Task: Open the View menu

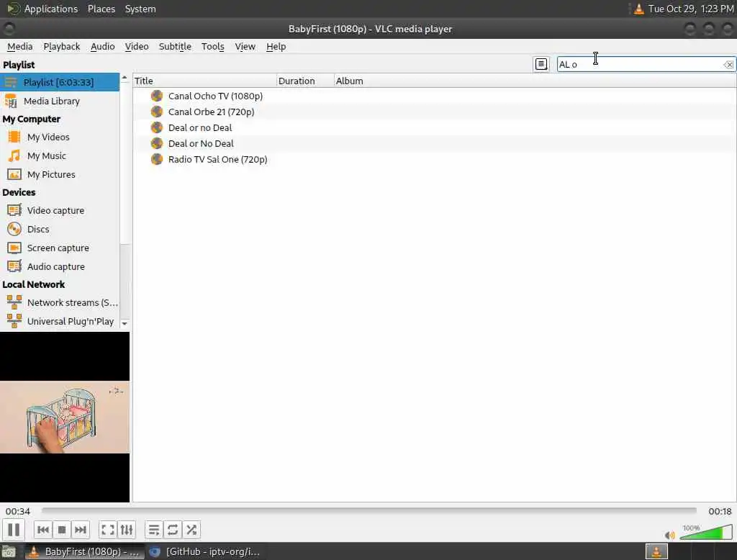Action: click(245, 47)
